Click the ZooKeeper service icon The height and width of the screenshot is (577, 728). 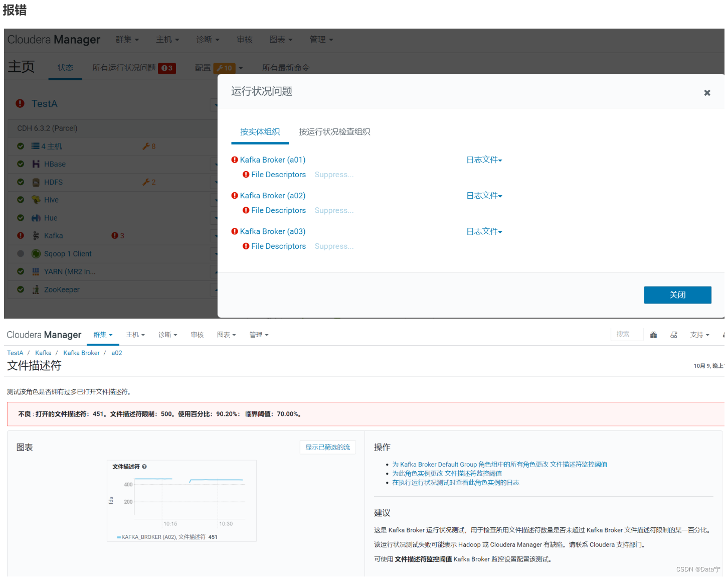pos(36,290)
